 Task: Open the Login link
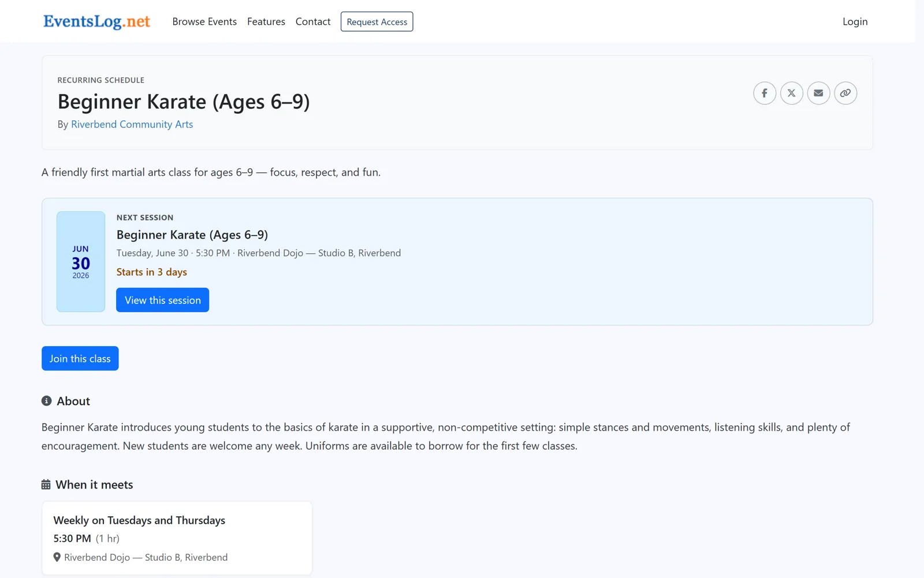(855, 21)
